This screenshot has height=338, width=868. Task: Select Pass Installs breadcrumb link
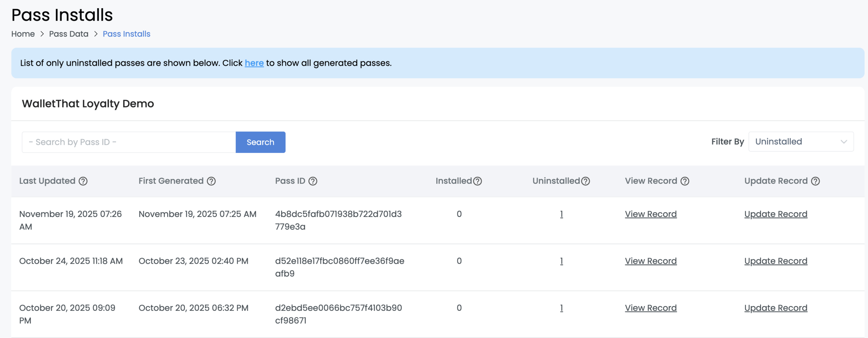click(x=126, y=34)
